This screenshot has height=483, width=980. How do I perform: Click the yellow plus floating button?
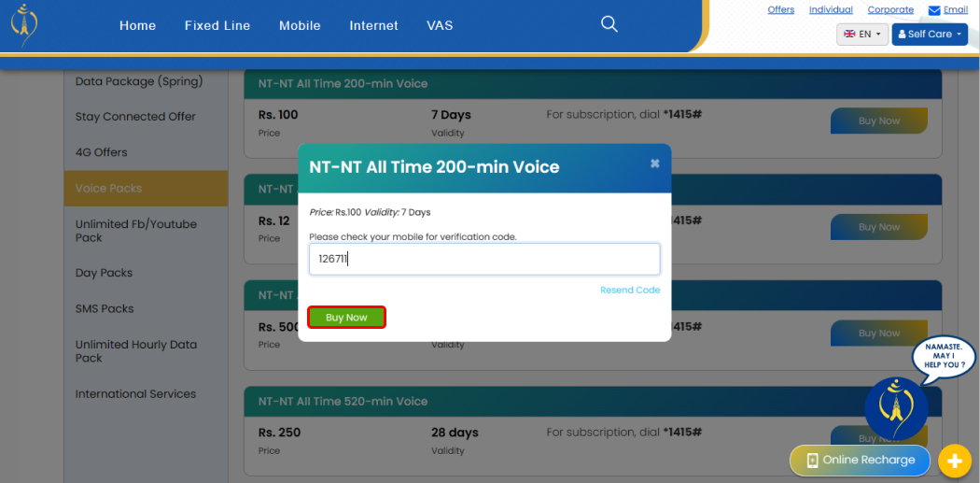[x=955, y=462]
